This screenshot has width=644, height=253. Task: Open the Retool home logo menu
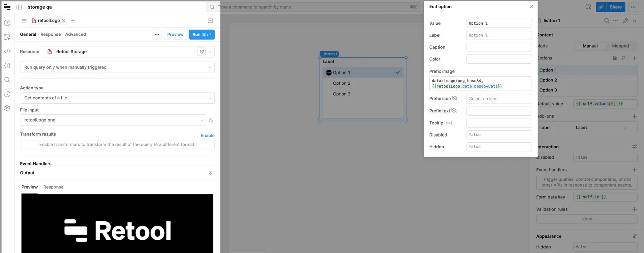[7, 7]
